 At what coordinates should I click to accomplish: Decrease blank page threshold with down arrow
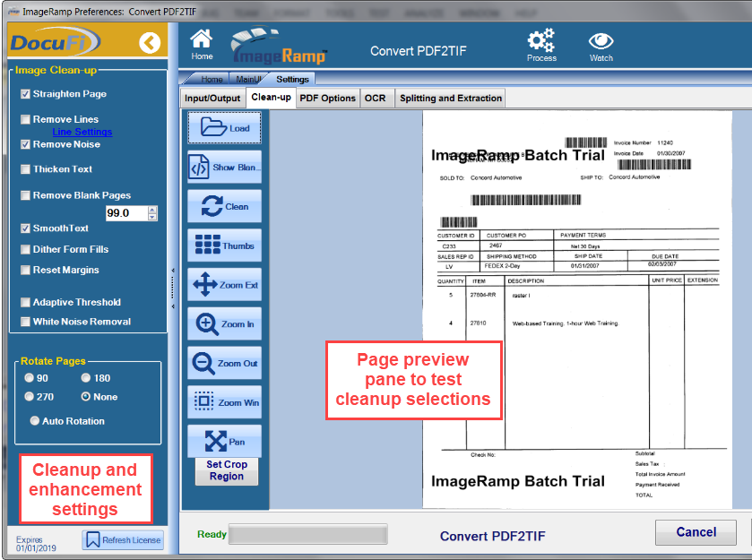(152, 217)
